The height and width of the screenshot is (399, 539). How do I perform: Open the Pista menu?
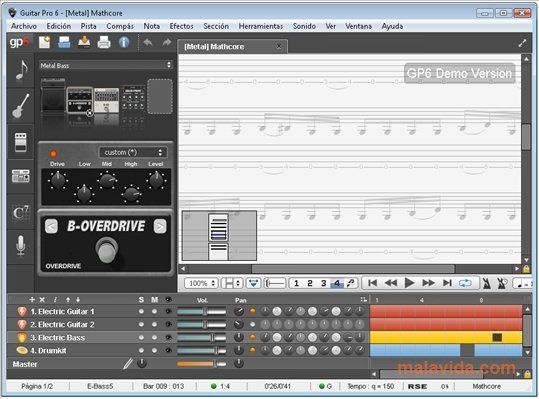[88, 26]
